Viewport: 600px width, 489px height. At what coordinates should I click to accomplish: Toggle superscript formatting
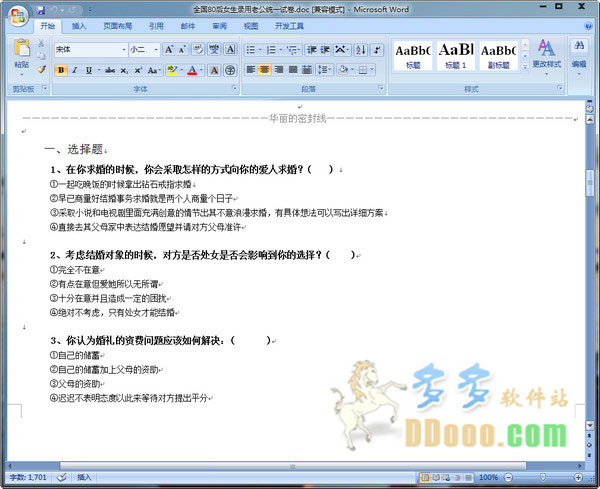tap(138, 70)
